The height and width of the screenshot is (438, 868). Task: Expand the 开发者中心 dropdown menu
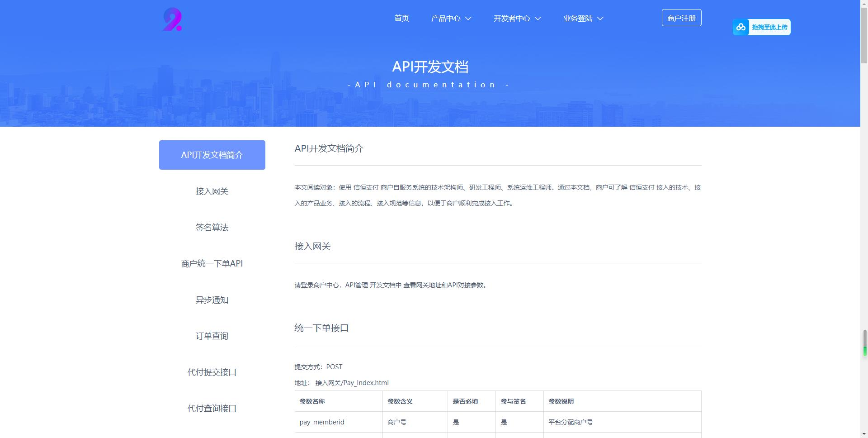point(517,19)
